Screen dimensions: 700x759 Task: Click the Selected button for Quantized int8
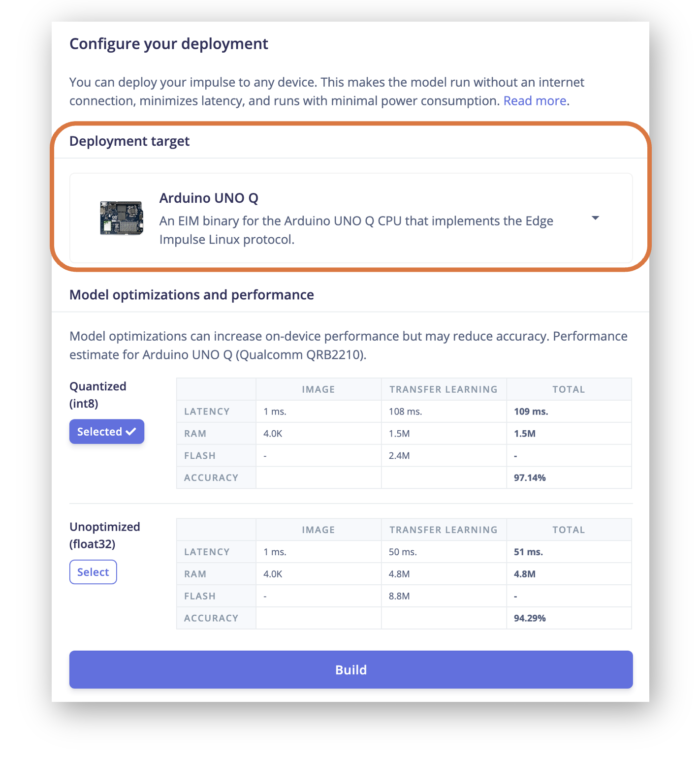107,432
